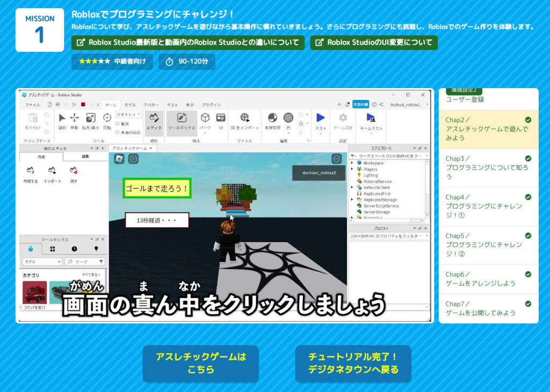Open Chap3 プログラミングについて知ろう chapter

coord(489,168)
